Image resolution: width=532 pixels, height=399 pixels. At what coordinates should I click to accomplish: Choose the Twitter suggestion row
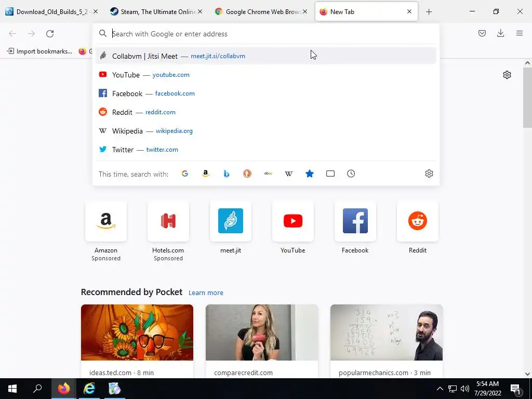click(265, 149)
